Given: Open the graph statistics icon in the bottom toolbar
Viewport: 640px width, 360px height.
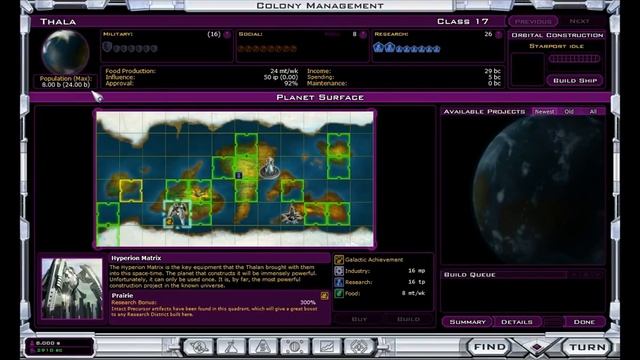Looking at the screenshot, I should tap(327, 347).
